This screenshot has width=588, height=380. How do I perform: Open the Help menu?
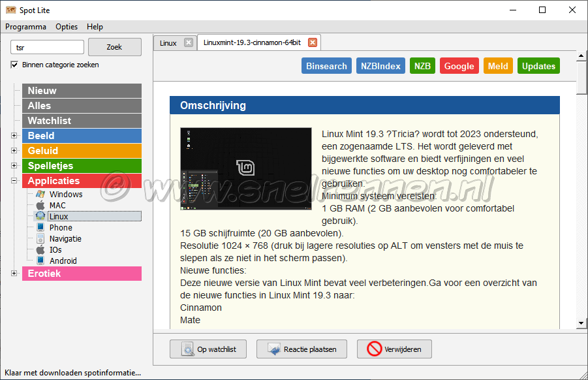(x=95, y=27)
